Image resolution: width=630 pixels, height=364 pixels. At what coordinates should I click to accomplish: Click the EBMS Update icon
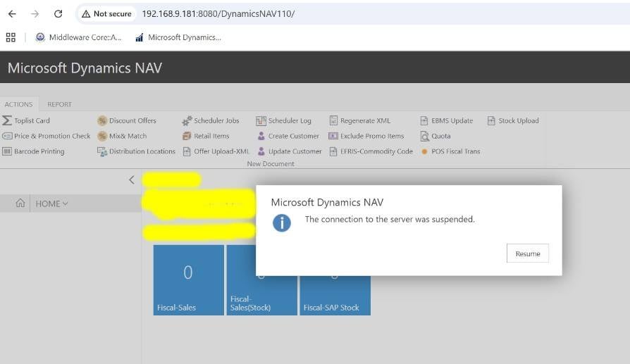click(424, 120)
